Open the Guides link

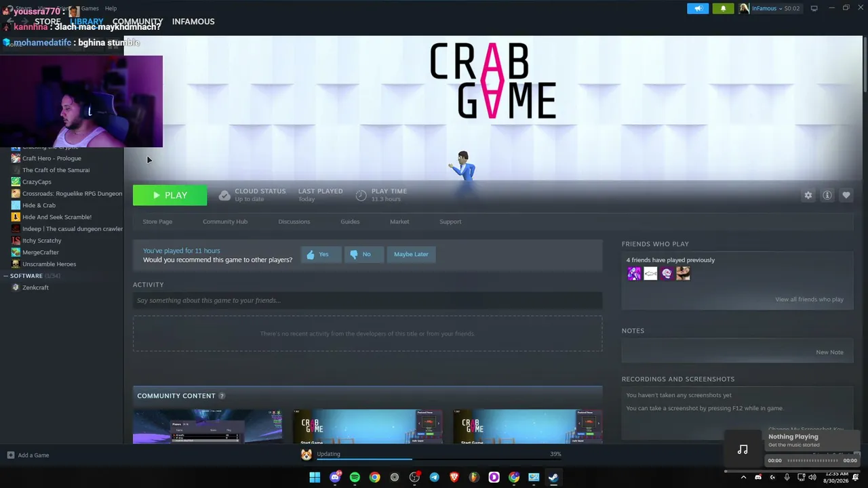[350, 222]
